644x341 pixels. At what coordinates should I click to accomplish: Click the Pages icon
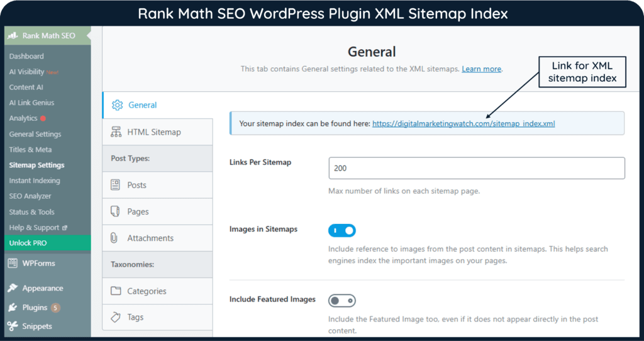(x=116, y=211)
